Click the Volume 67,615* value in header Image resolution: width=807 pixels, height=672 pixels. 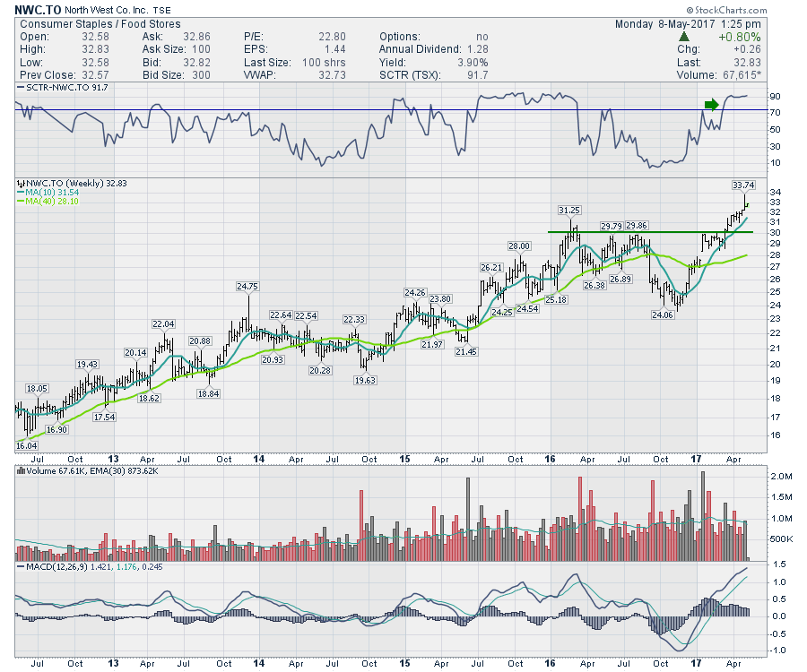click(742, 75)
